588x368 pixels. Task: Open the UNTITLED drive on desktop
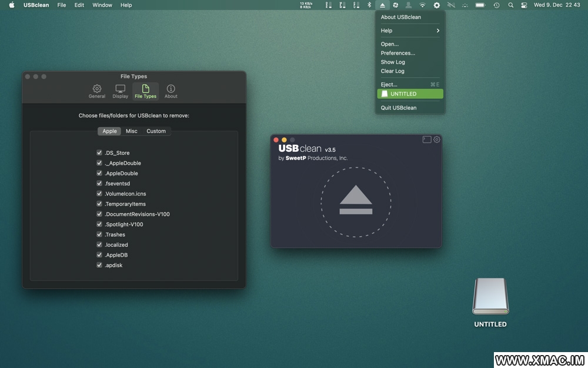pos(490,297)
